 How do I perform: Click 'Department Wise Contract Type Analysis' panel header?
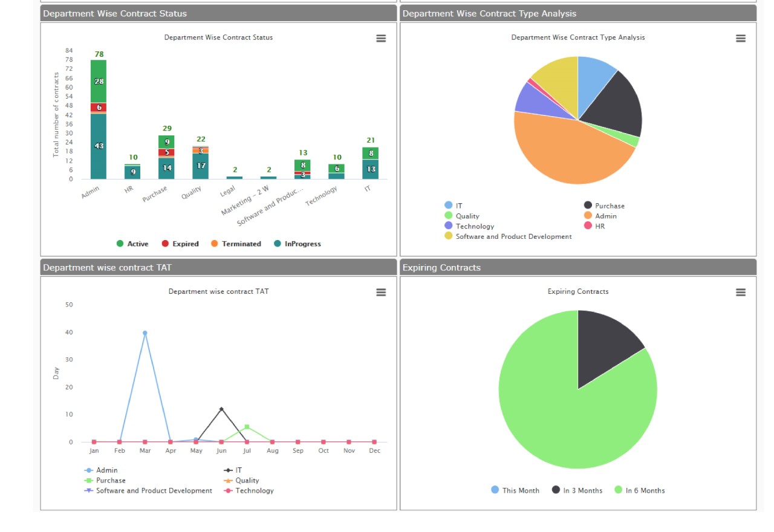tap(578, 13)
